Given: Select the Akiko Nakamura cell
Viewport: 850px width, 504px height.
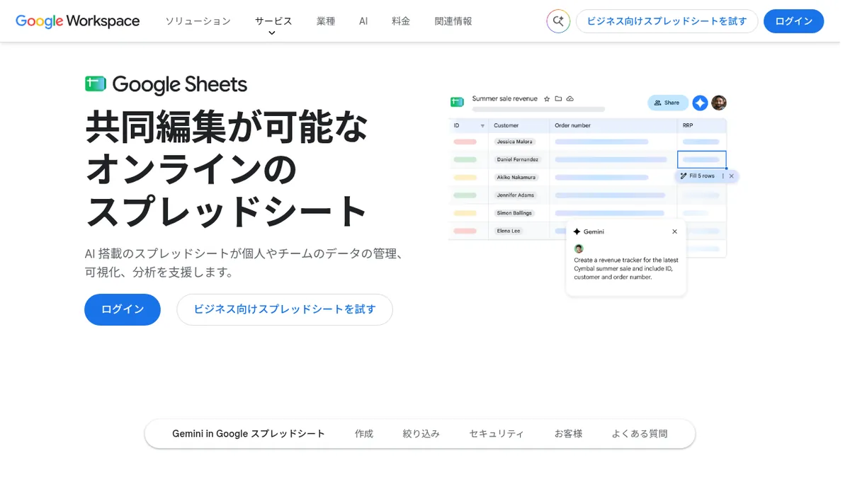Looking at the screenshot, I should 517,177.
